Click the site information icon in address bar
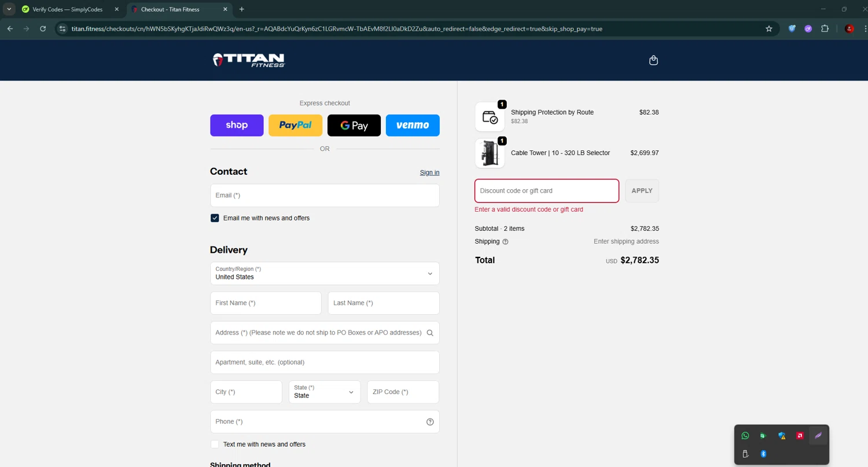 point(63,28)
